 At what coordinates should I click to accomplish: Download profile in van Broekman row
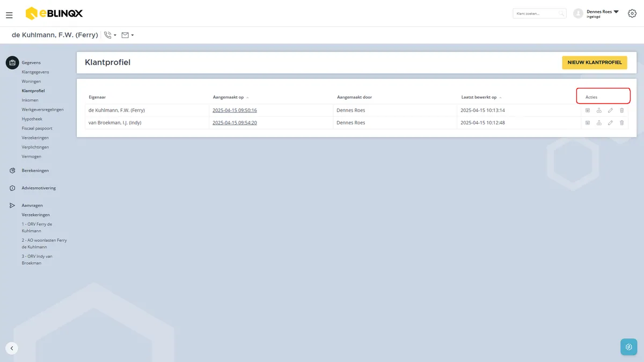tap(599, 123)
